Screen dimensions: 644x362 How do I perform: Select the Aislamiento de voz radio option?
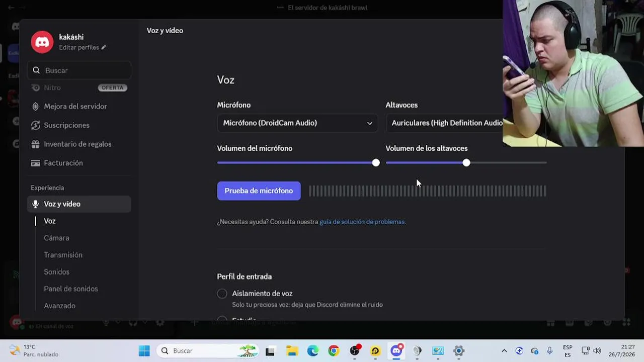(x=222, y=294)
